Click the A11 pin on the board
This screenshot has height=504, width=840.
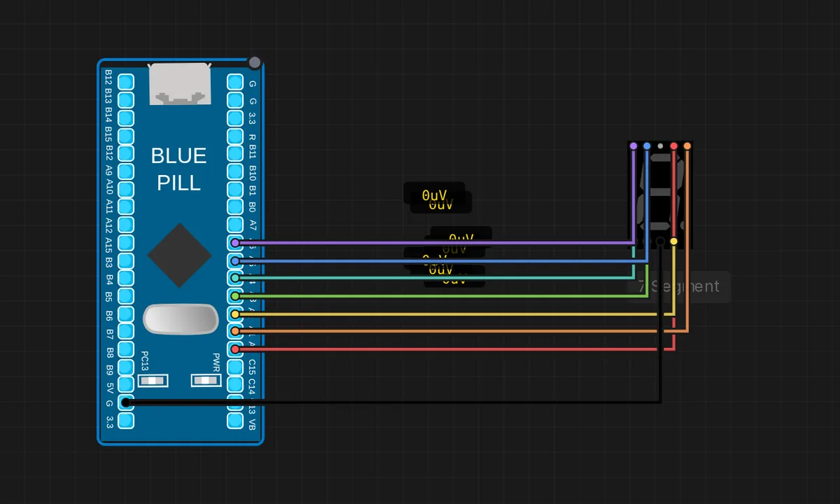(x=126, y=207)
